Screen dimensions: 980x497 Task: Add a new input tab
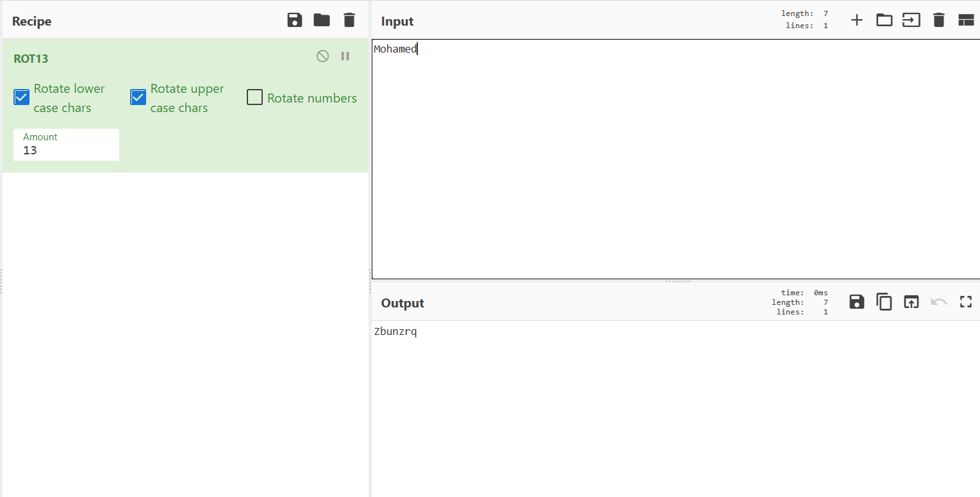tap(856, 20)
